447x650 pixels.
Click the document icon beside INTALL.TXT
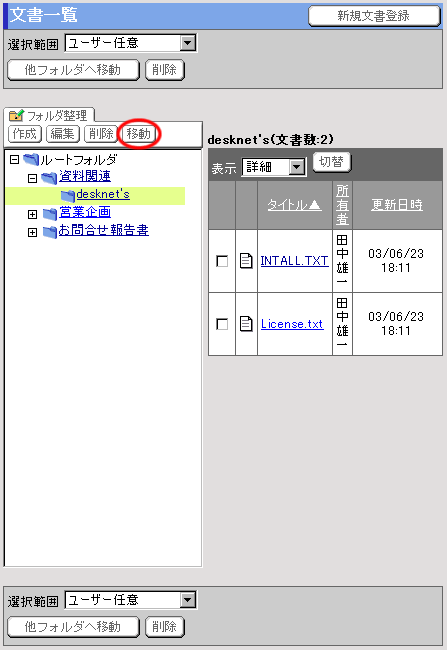coord(246,261)
